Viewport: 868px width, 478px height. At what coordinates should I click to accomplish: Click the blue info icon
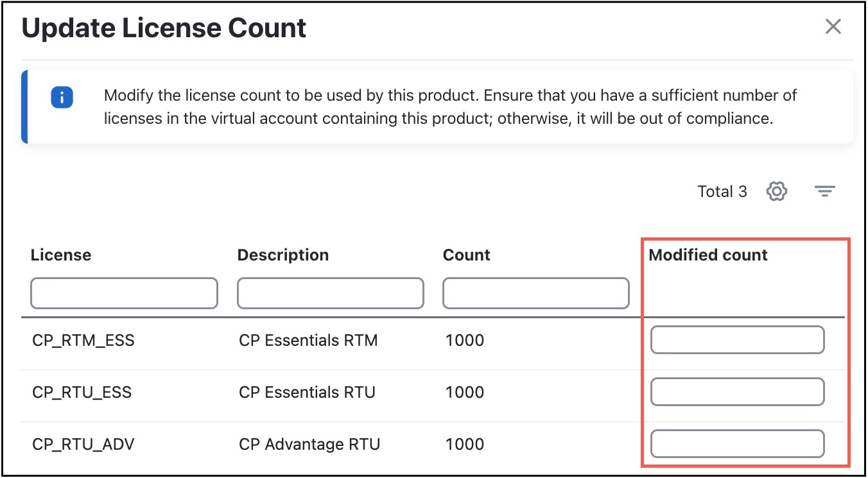point(62,98)
